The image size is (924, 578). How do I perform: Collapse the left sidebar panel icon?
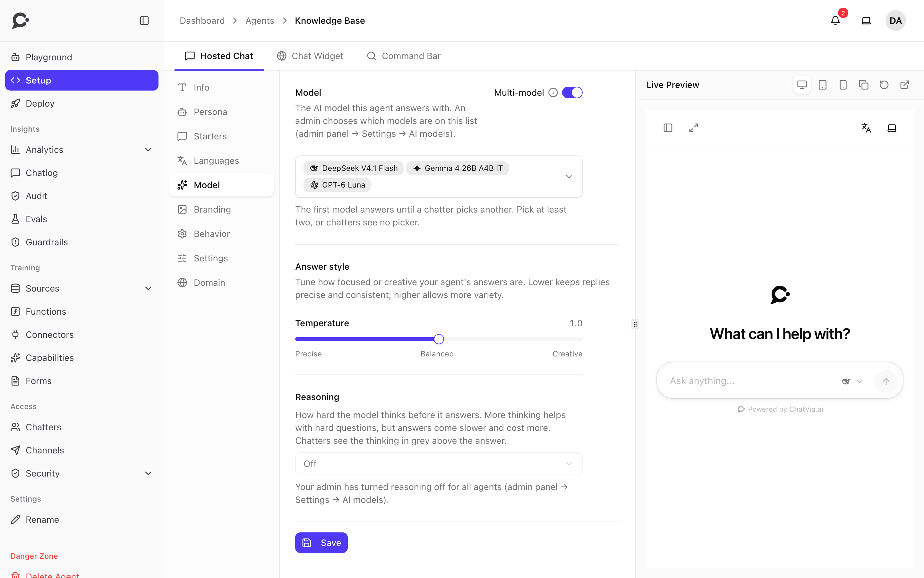point(144,21)
